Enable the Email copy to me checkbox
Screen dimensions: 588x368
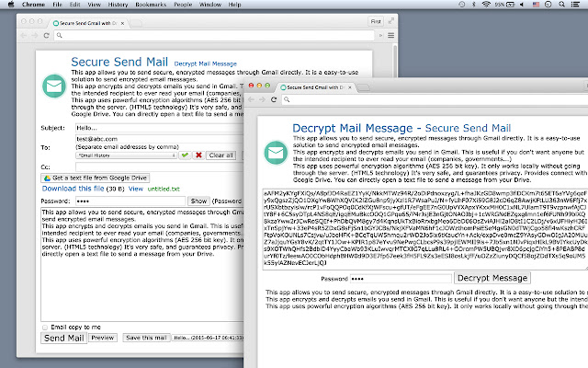45,328
